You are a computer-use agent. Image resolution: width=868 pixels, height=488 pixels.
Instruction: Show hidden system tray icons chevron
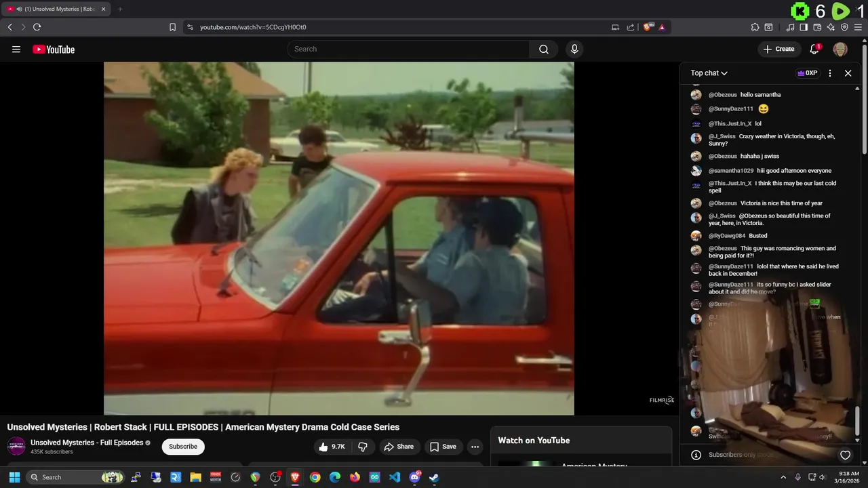pyautogui.click(x=783, y=477)
